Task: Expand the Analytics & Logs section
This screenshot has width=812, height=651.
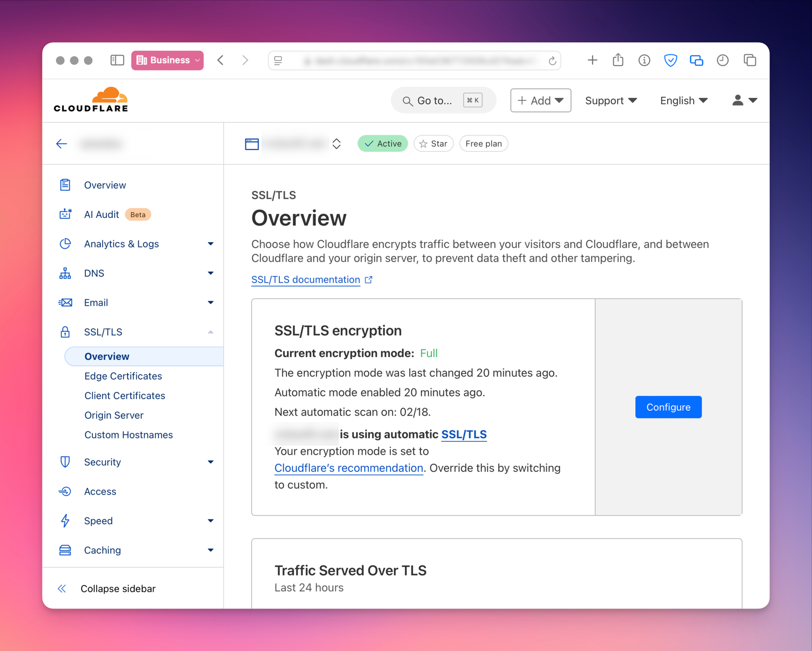Action: tap(210, 244)
